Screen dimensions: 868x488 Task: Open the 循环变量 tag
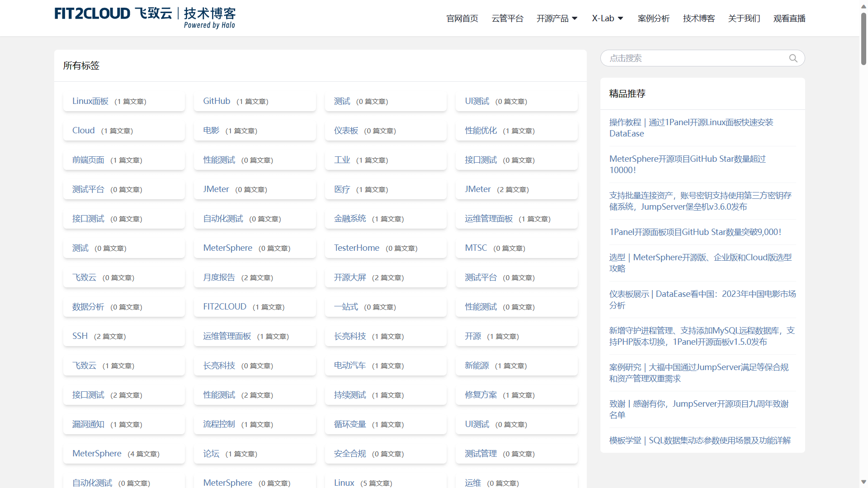350,424
